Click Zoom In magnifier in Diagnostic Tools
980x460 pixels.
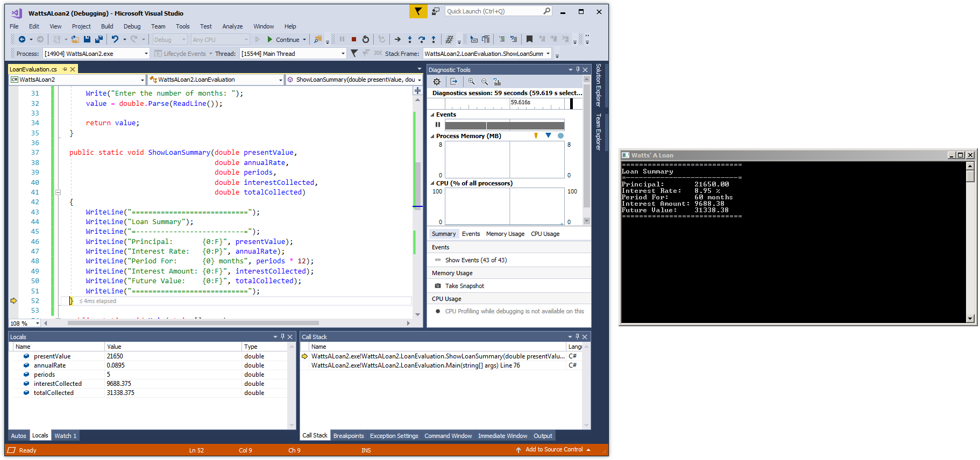click(x=471, y=82)
